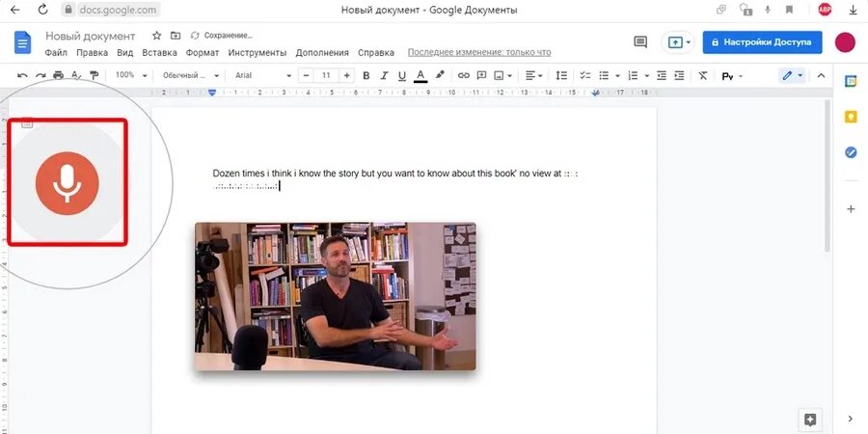Expand the side panel chevron
Viewport: 868px width, 434px height.
(x=851, y=420)
